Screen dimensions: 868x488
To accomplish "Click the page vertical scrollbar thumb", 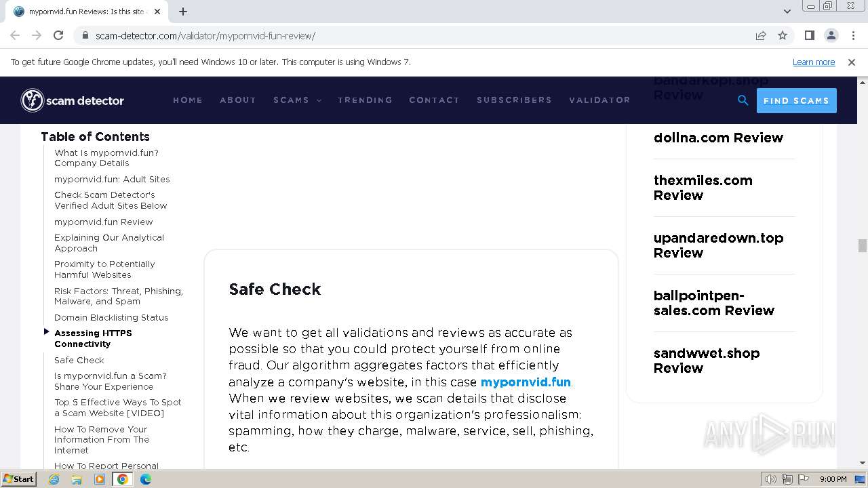I will coord(862,245).
